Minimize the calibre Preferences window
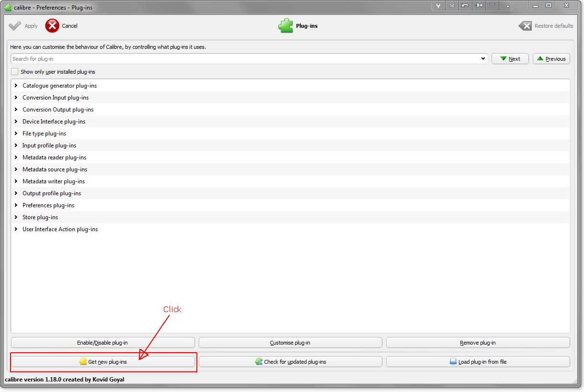 pos(536,5)
